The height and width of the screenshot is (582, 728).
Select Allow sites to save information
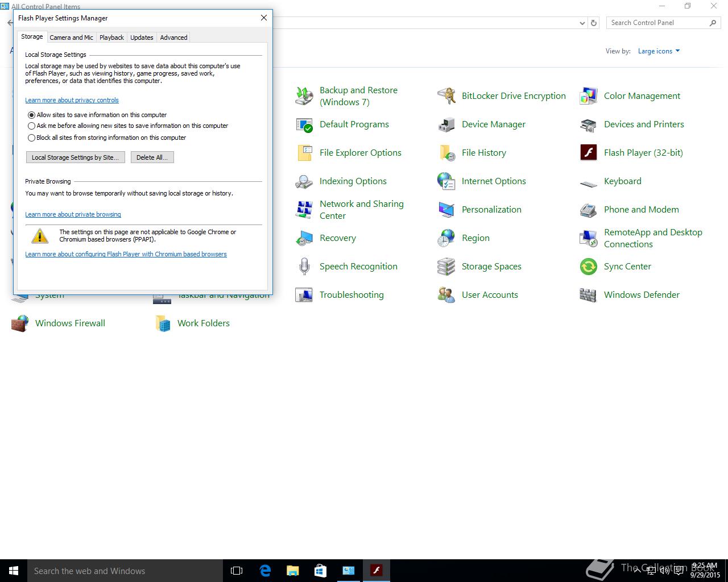32,115
